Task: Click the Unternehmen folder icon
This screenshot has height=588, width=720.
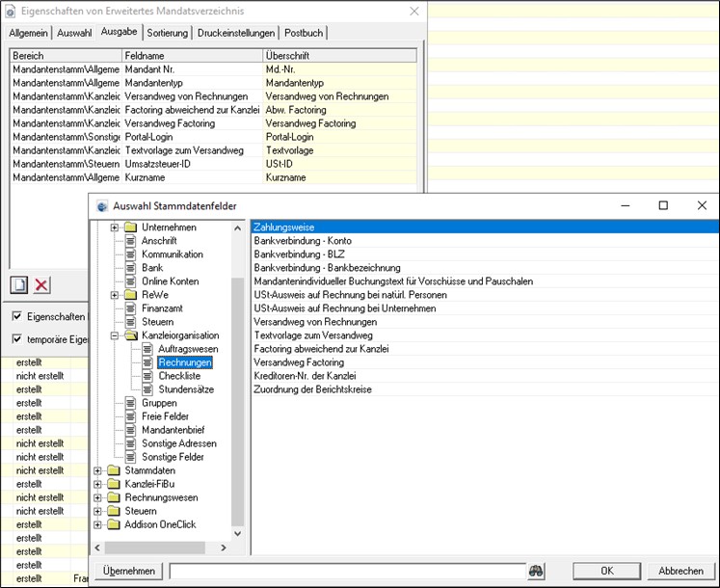Action: [130, 227]
